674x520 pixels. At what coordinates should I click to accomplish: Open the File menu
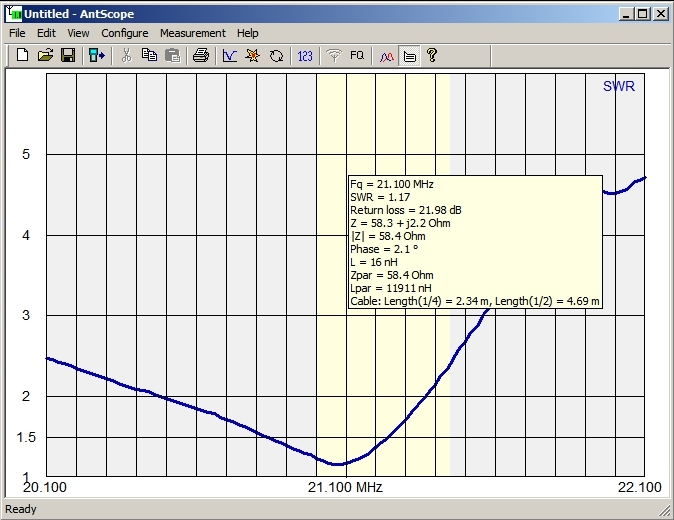[17, 33]
